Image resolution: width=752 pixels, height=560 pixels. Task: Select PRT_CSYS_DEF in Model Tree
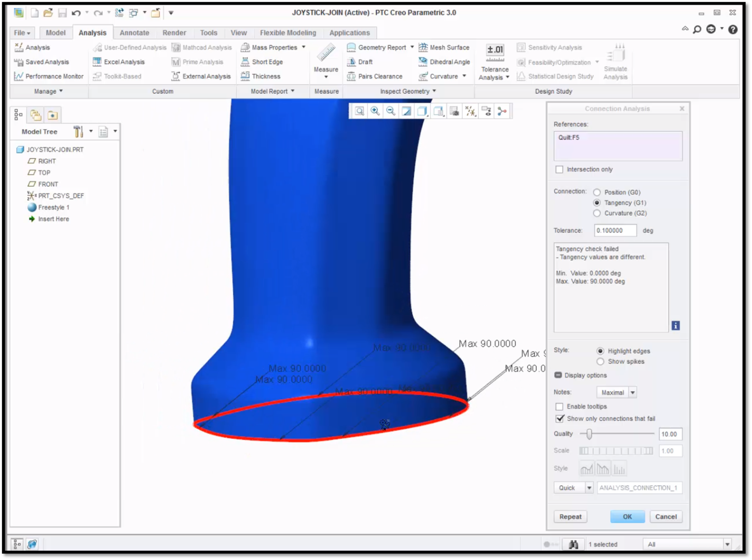click(55, 195)
